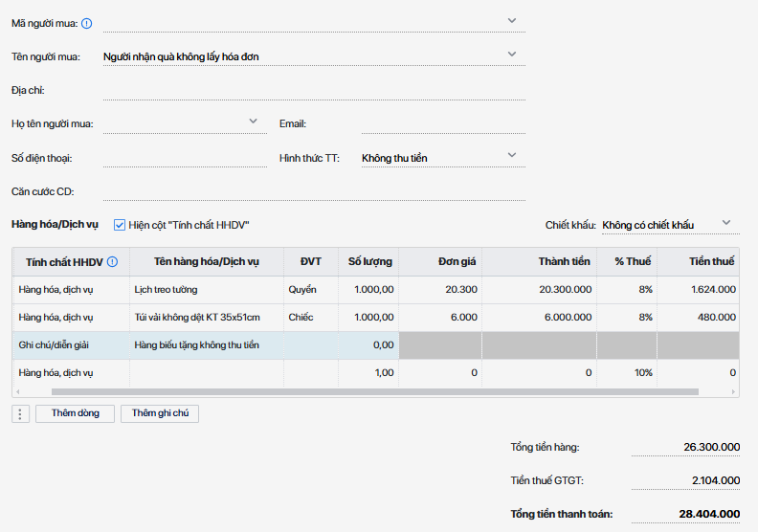Select the Lịch treo tường item cell
This screenshot has width=758, height=532.
[x=207, y=290]
